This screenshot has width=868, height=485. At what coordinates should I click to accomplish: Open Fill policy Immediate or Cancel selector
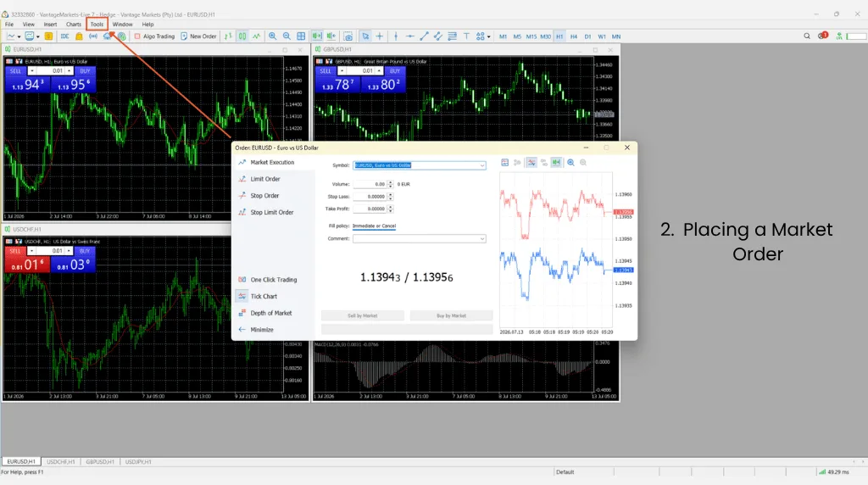tap(374, 226)
